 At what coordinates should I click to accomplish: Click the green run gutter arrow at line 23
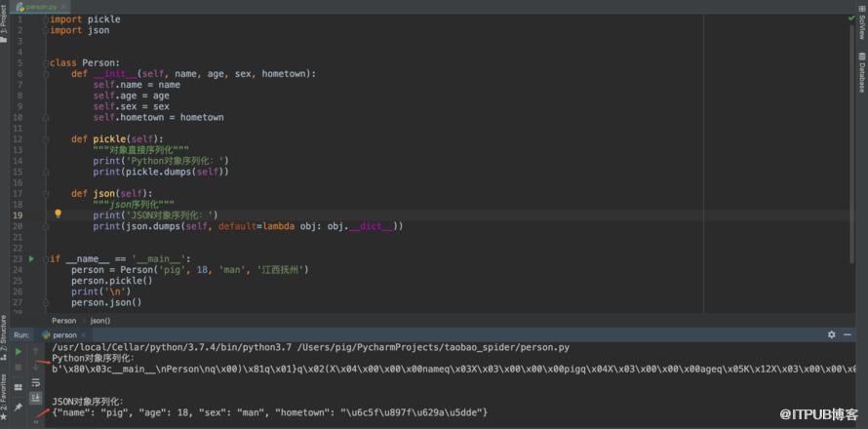(x=31, y=258)
